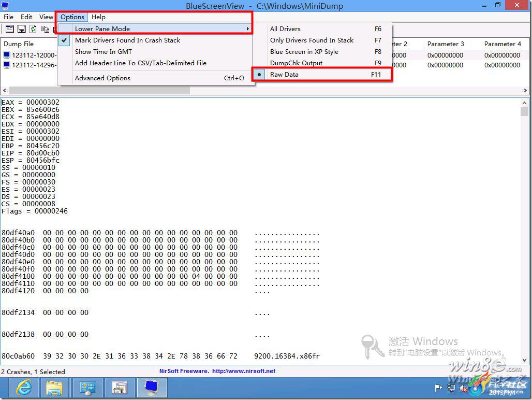This screenshot has width=532, height=400.
Task: Click the Save floppy disk toolbar icon
Action: coord(21,29)
